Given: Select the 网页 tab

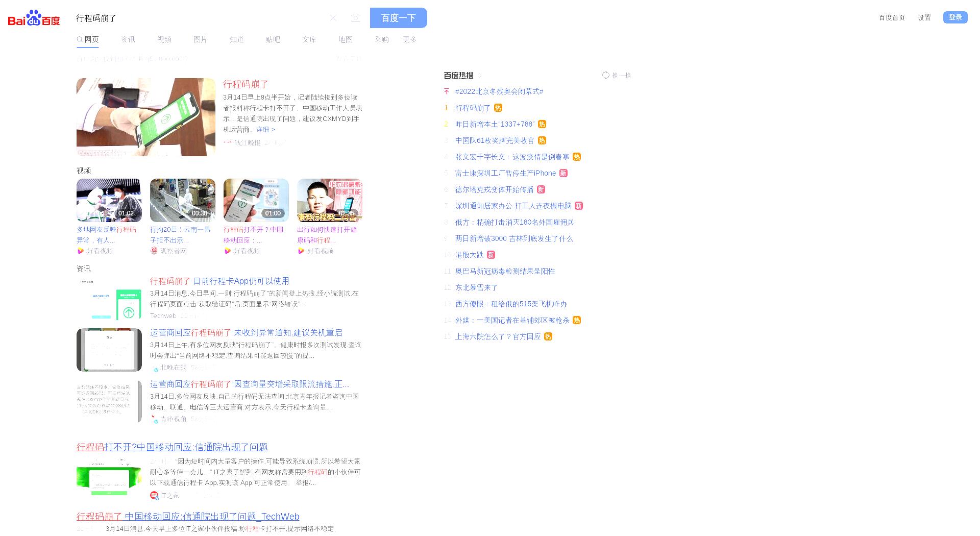Looking at the screenshot, I should (x=88, y=39).
